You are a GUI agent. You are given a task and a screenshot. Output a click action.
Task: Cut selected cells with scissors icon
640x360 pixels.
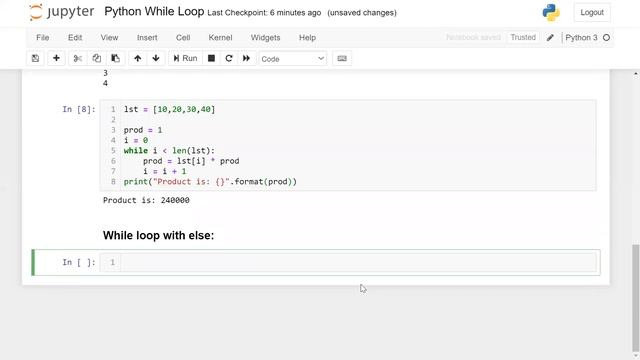coord(78,58)
